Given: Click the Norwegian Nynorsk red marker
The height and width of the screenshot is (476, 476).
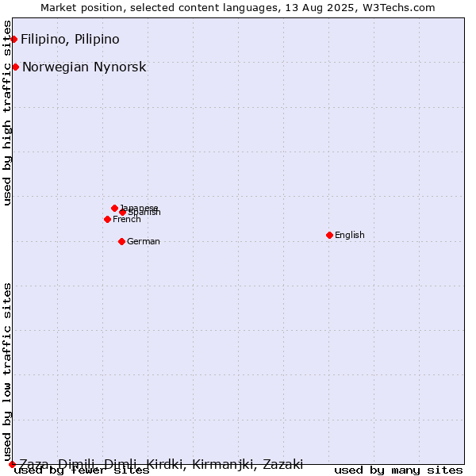Looking at the screenshot, I should coord(16,67).
